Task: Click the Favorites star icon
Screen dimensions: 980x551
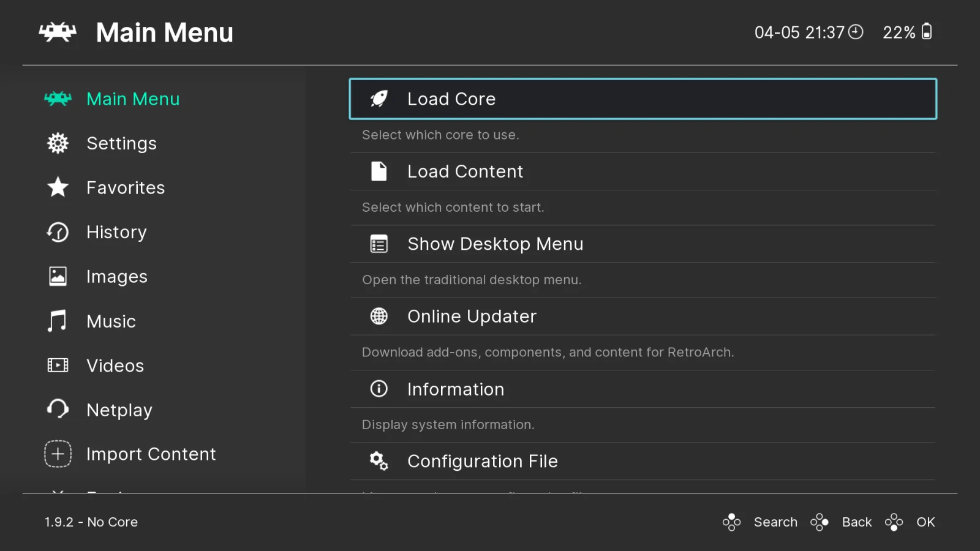Action: pos(57,187)
